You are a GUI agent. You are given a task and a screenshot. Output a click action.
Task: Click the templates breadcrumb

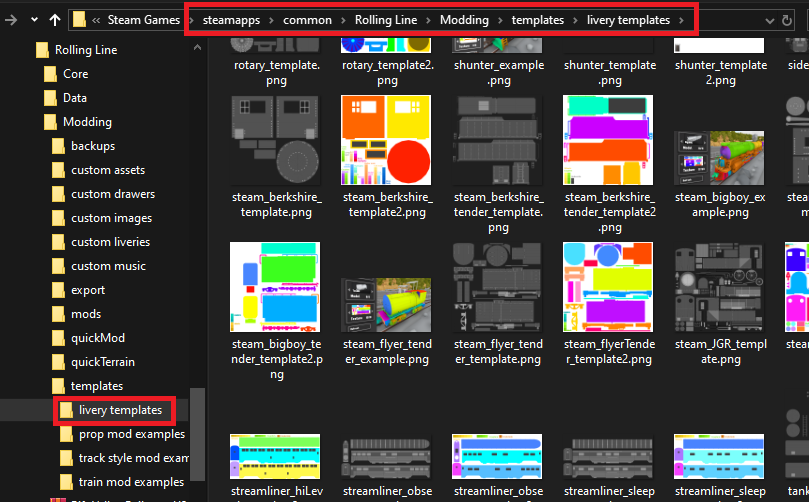tap(538, 20)
